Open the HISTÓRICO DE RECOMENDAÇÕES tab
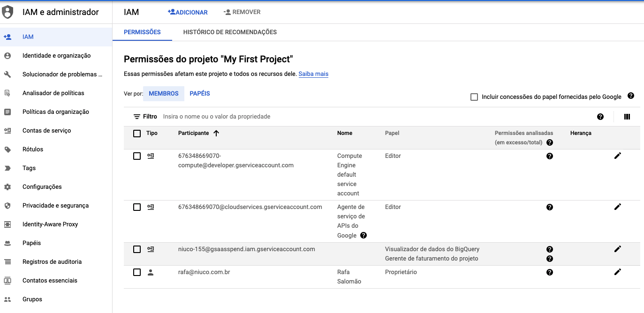Screen dimensions: 644x313 230,32
